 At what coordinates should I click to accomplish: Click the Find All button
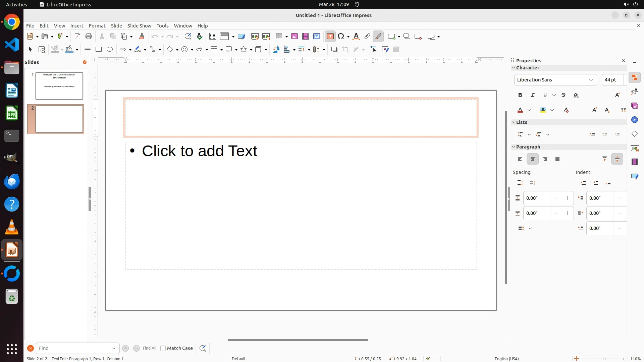149,348
